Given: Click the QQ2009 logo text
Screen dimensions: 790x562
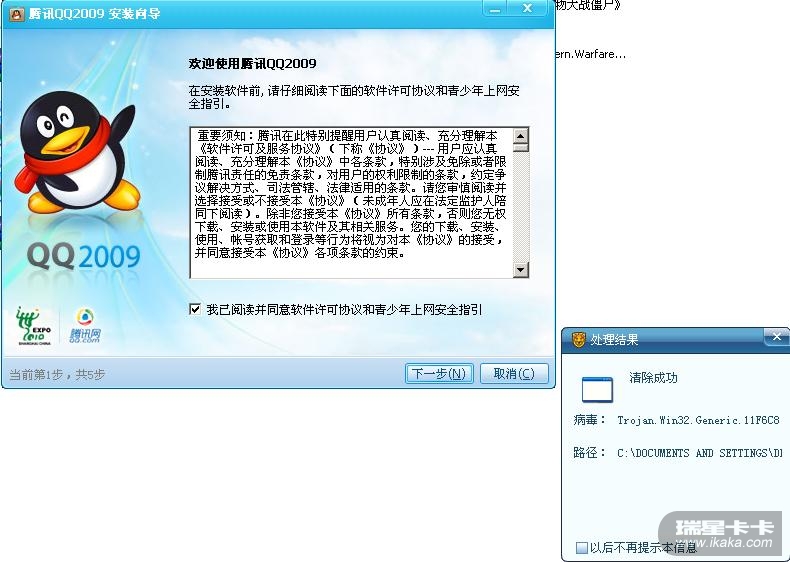Looking at the screenshot, I should (84, 256).
